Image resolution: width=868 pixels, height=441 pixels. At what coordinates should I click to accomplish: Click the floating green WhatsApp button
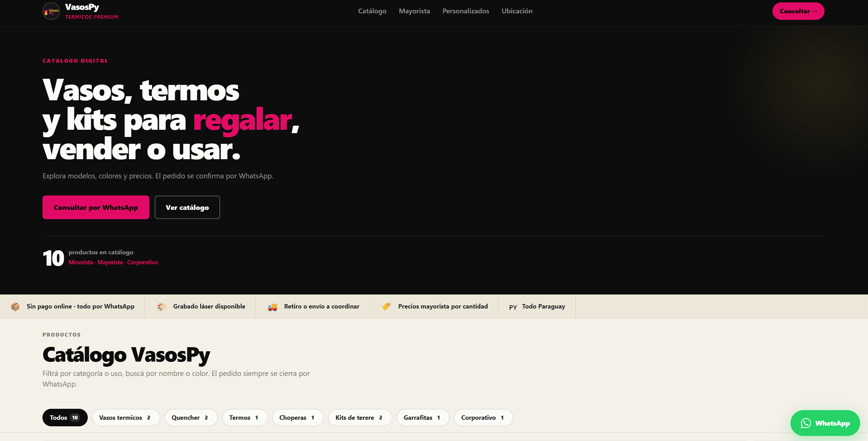[x=825, y=423]
